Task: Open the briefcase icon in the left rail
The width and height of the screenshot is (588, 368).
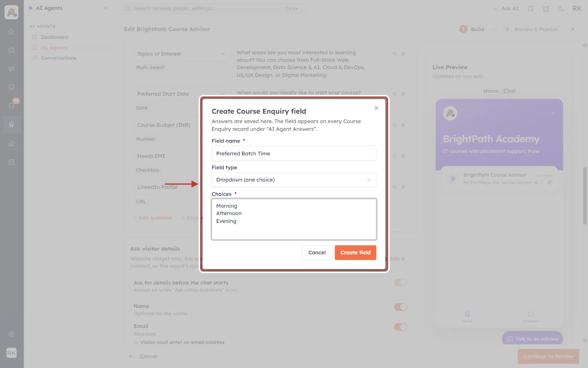Action: click(11, 50)
